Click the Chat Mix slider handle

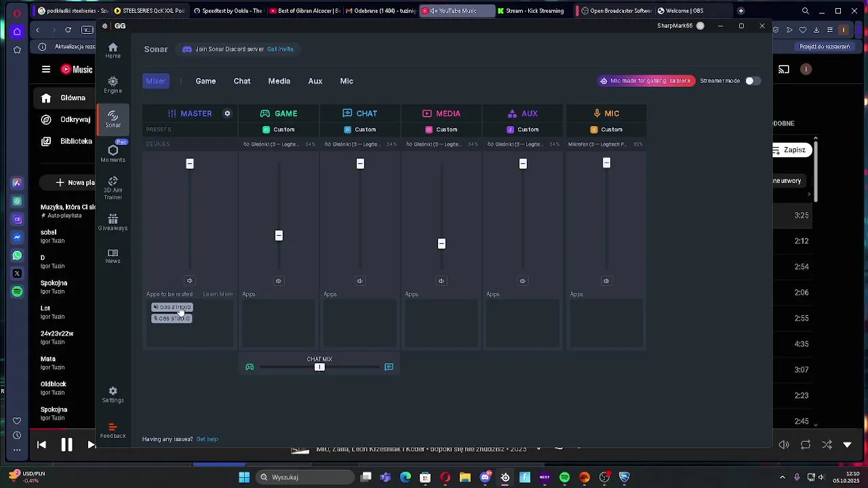pyautogui.click(x=319, y=367)
